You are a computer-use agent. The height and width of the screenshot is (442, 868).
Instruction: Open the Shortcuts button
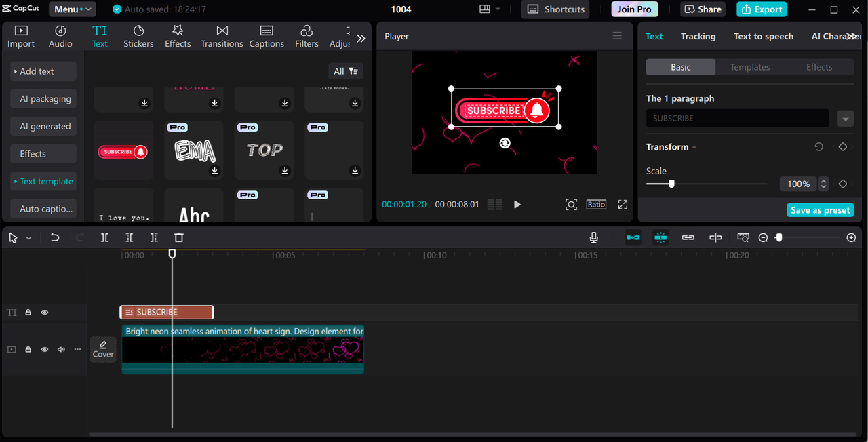coord(555,9)
